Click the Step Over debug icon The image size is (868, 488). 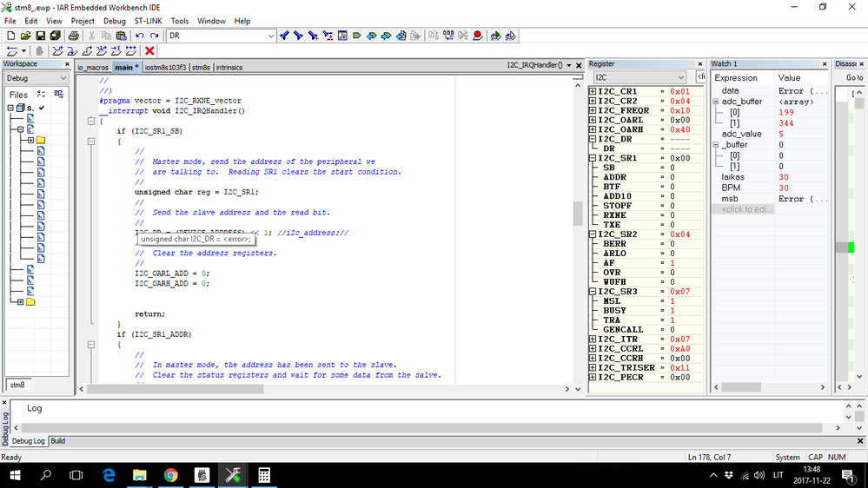tap(57, 51)
